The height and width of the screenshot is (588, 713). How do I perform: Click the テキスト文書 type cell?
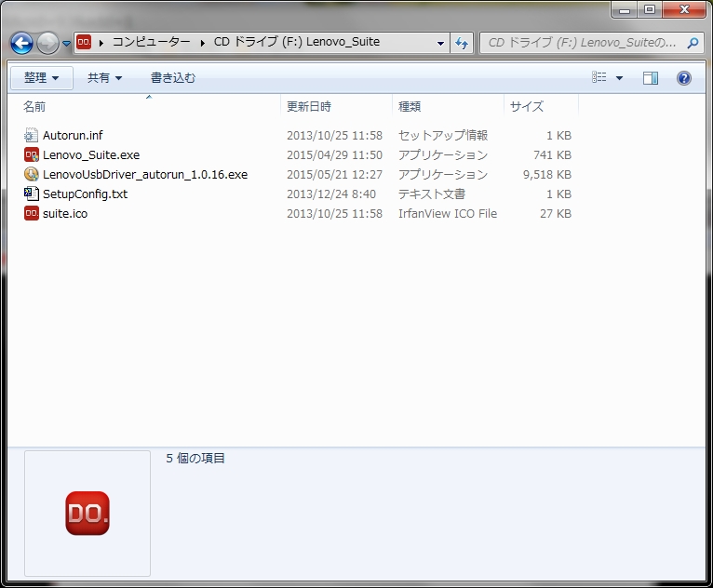[x=432, y=194]
